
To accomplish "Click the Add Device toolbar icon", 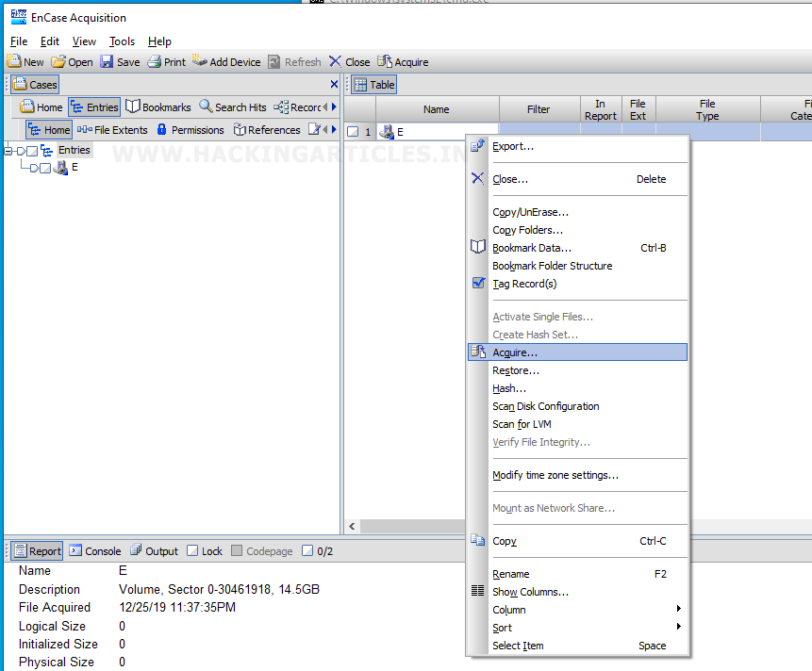I will [x=199, y=60].
